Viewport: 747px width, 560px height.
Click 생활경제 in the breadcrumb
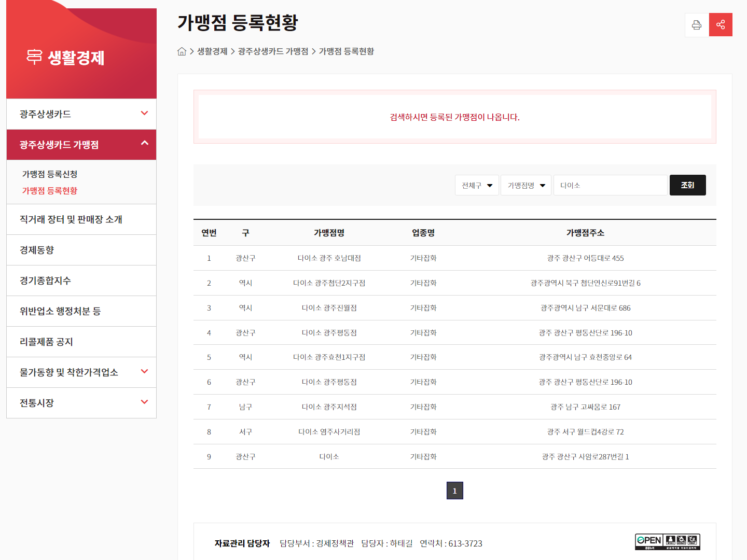(212, 51)
